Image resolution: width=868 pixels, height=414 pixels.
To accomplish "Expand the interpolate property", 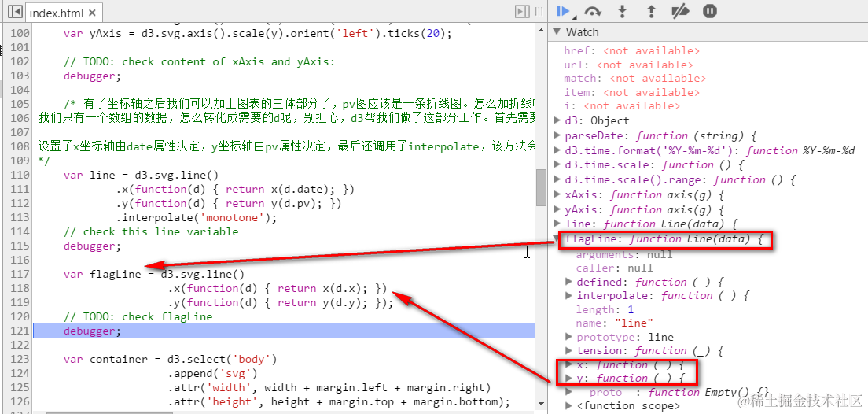I will click(568, 295).
